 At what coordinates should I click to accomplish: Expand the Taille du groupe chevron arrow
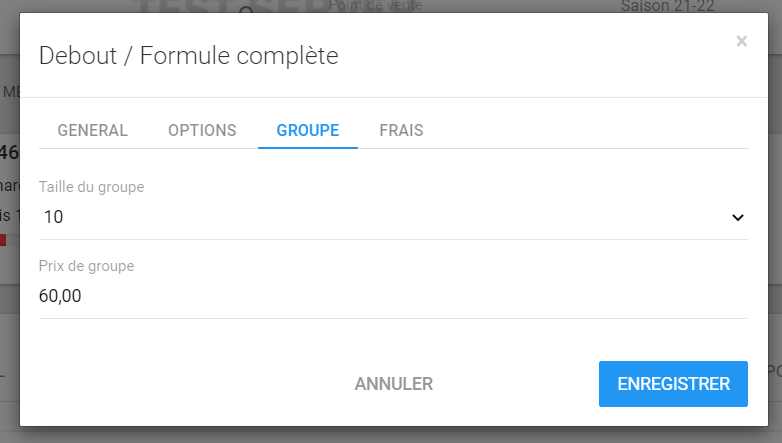pos(737,217)
